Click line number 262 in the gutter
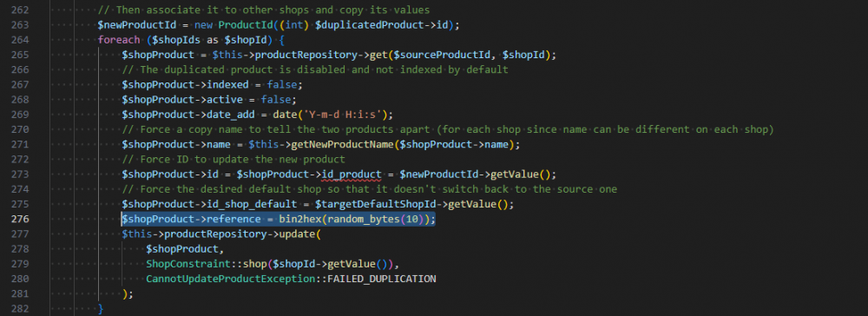The width and height of the screenshot is (868, 316). [x=19, y=10]
